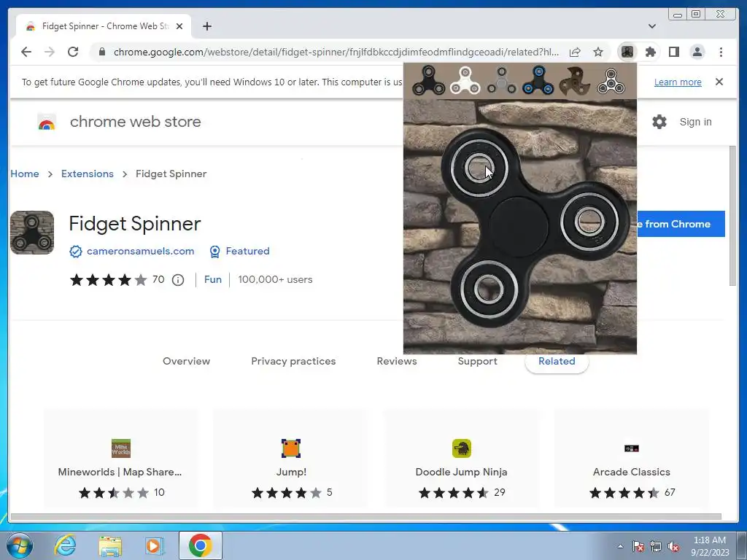Expand the tab search dropdown arrow
747x560 pixels.
point(651,26)
